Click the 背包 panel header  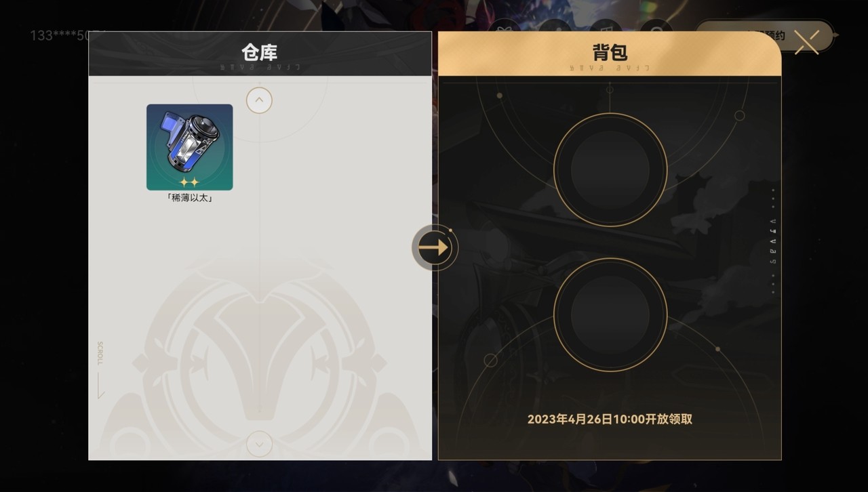click(x=610, y=54)
